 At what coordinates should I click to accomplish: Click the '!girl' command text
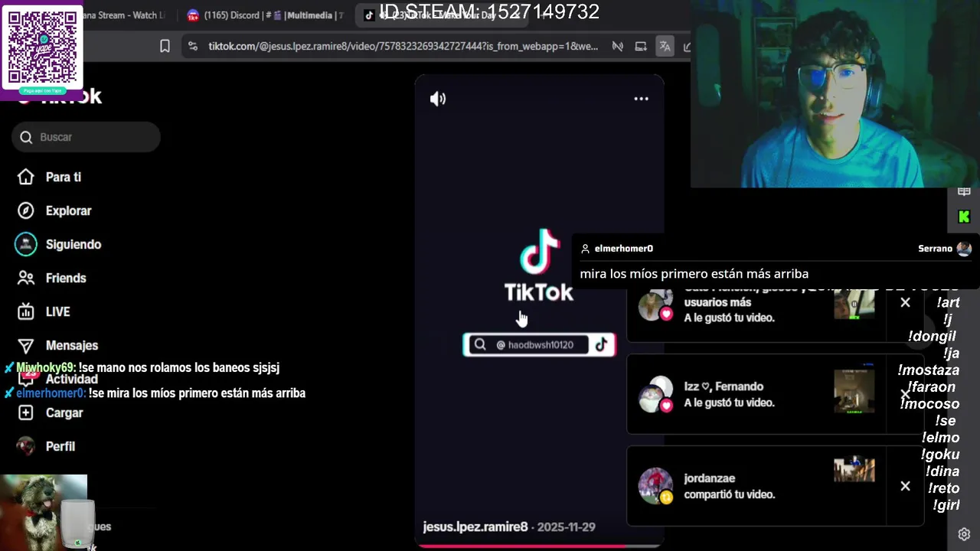(x=946, y=504)
